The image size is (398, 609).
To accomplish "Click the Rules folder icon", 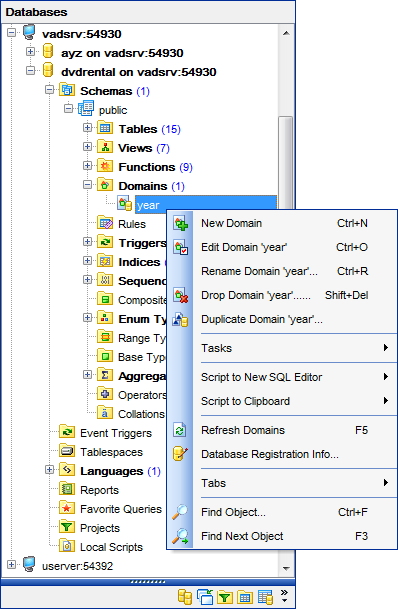I will pos(105,223).
